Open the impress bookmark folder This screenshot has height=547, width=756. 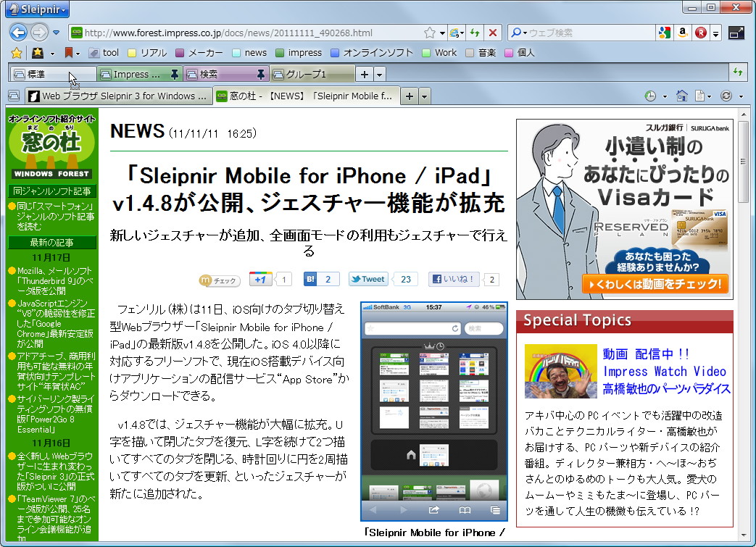pos(299,53)
